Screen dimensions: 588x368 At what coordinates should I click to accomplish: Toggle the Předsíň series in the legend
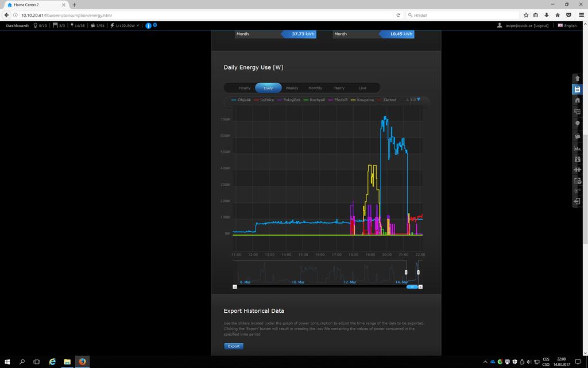338,100
